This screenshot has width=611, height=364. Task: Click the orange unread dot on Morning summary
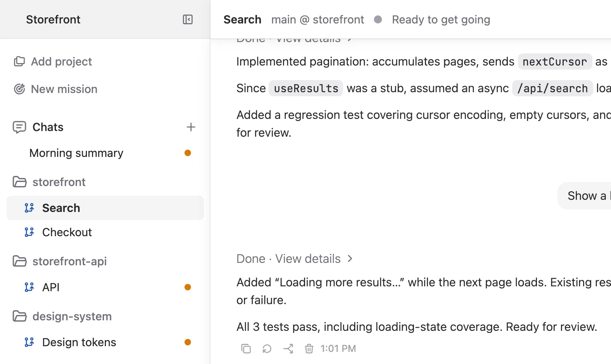tap(188, 153)
